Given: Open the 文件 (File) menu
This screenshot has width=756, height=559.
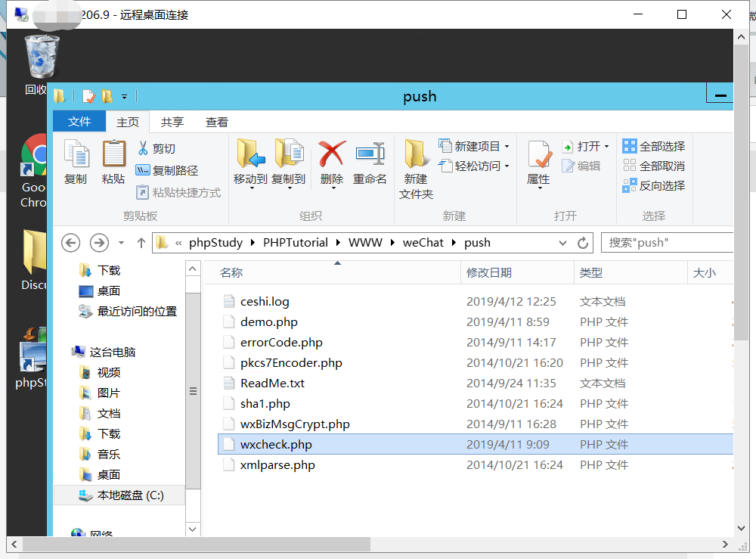Looking at the screenshot, I should tap(79, 122).
